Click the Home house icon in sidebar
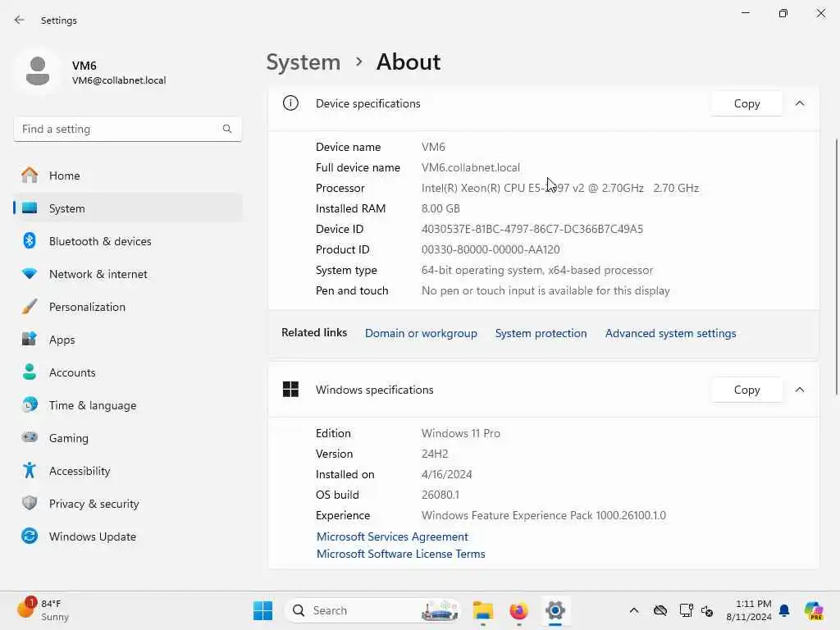This screenshot has height=630, width=840. pyautogui.click(x=30, y=176)
